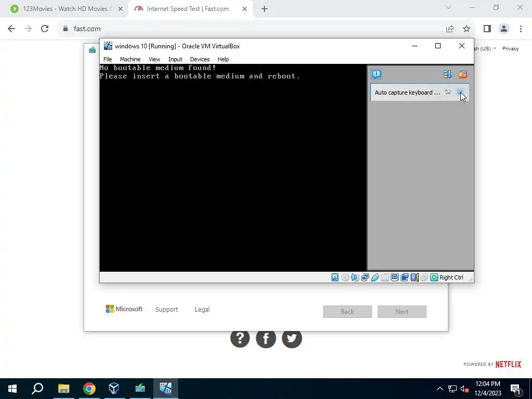
Task: Open Chrome from the taskbar
Action: (x=89, y=389)
